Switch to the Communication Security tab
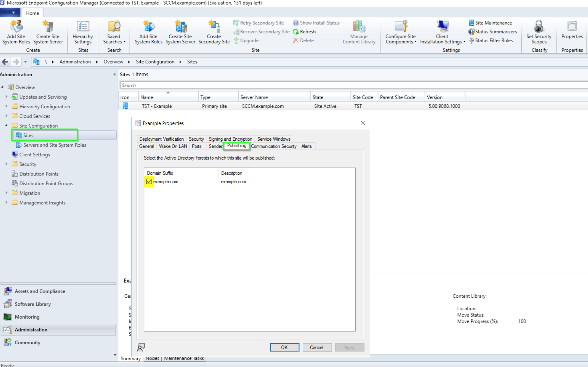This screenshot has width=588, height=367. (273, 146)
